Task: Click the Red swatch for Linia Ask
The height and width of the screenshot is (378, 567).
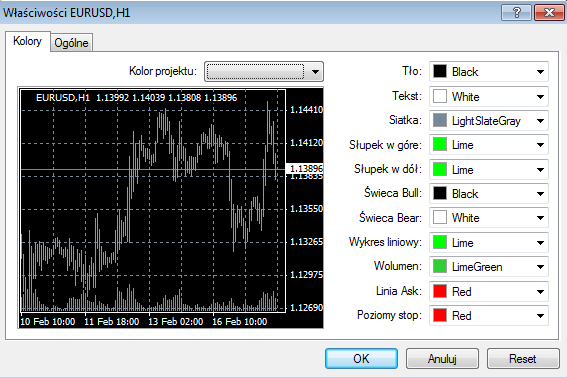Action: click(x=440, y=291)
